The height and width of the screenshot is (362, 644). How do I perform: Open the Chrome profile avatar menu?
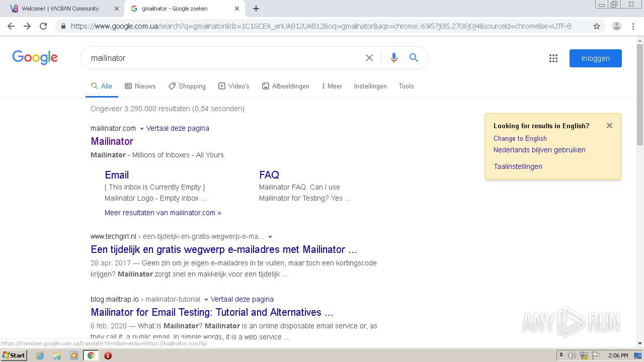click(x=616, y=26)
